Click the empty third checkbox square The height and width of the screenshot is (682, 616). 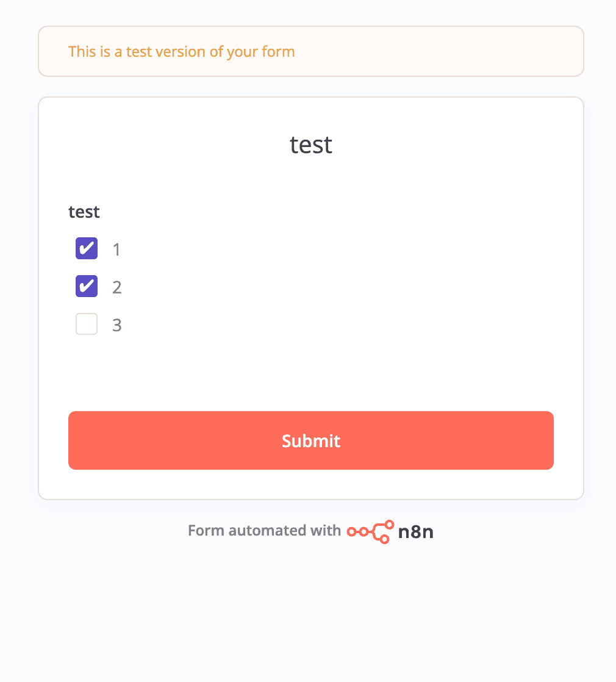point(86,324)
